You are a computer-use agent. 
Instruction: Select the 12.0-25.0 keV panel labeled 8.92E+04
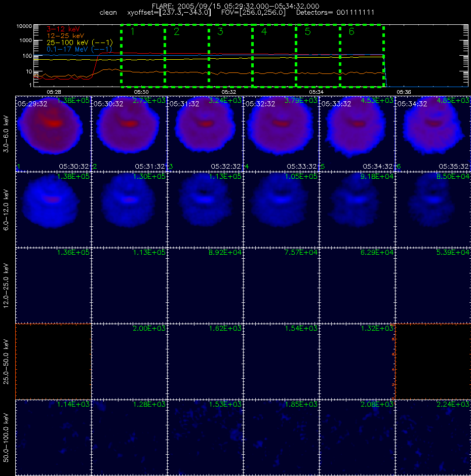pyautogui.click(x=205, y=286)
